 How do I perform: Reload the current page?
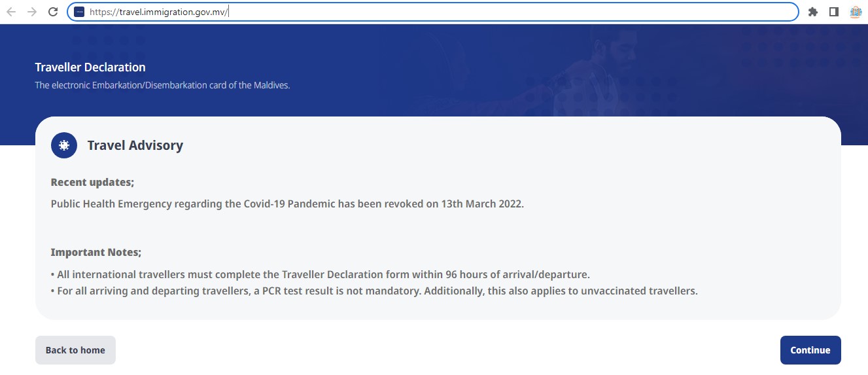tap(53, 12)
